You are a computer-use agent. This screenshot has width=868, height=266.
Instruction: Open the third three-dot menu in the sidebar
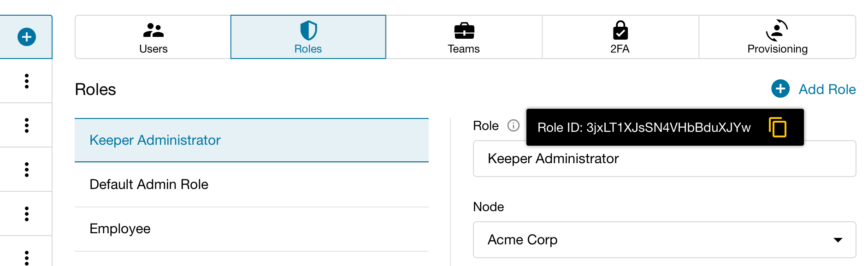27,170
